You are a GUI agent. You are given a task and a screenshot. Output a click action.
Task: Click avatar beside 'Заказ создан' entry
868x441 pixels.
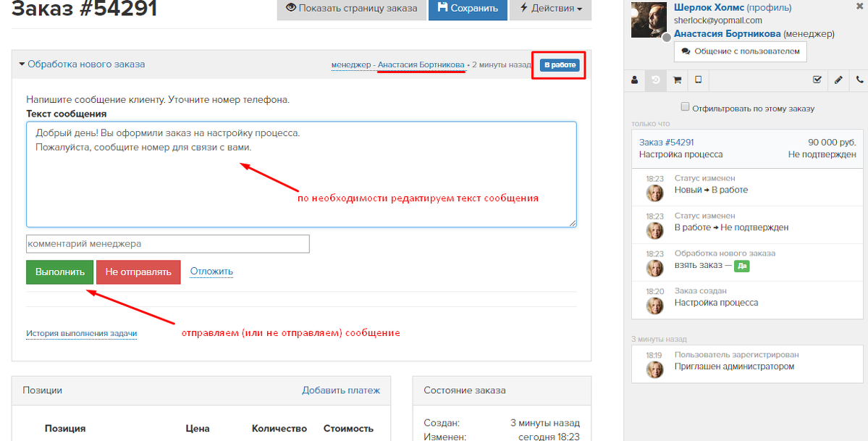tap(655, 306)
